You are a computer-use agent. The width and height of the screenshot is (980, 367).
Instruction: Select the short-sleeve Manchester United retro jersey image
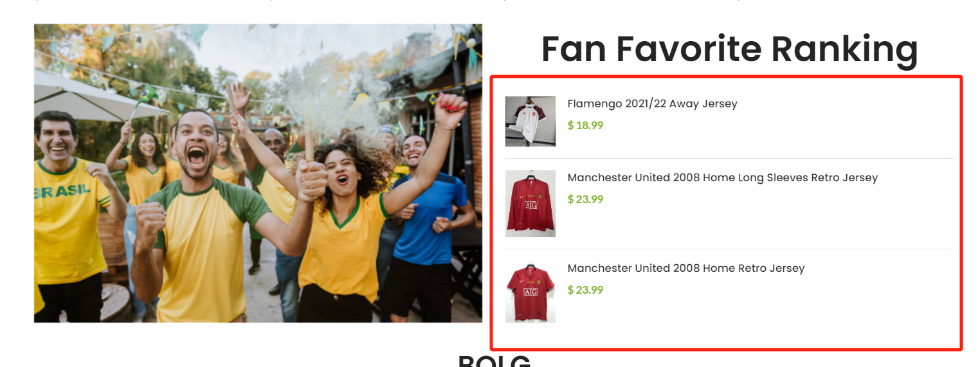(530, 292)
